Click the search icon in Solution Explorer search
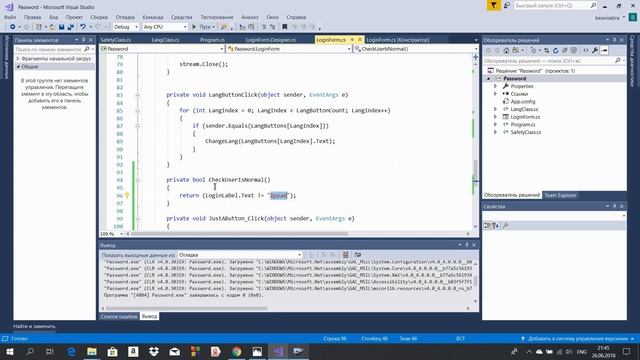 [617, 60]
